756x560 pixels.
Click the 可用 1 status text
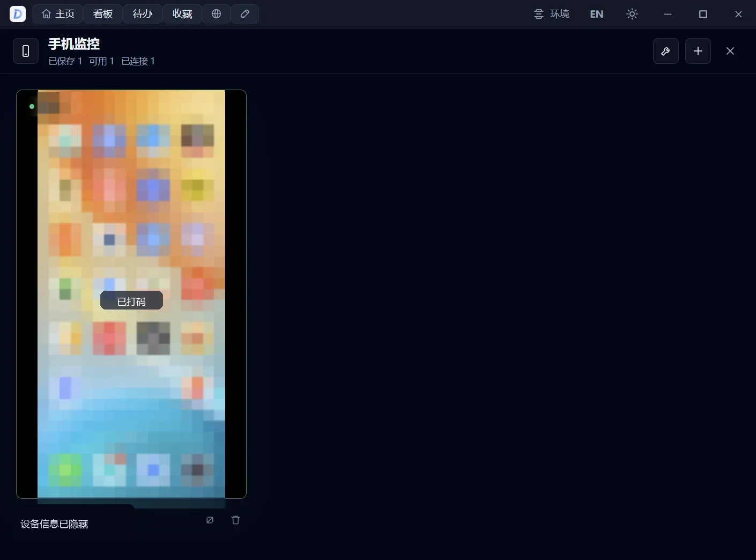click(x=102, y=61)
